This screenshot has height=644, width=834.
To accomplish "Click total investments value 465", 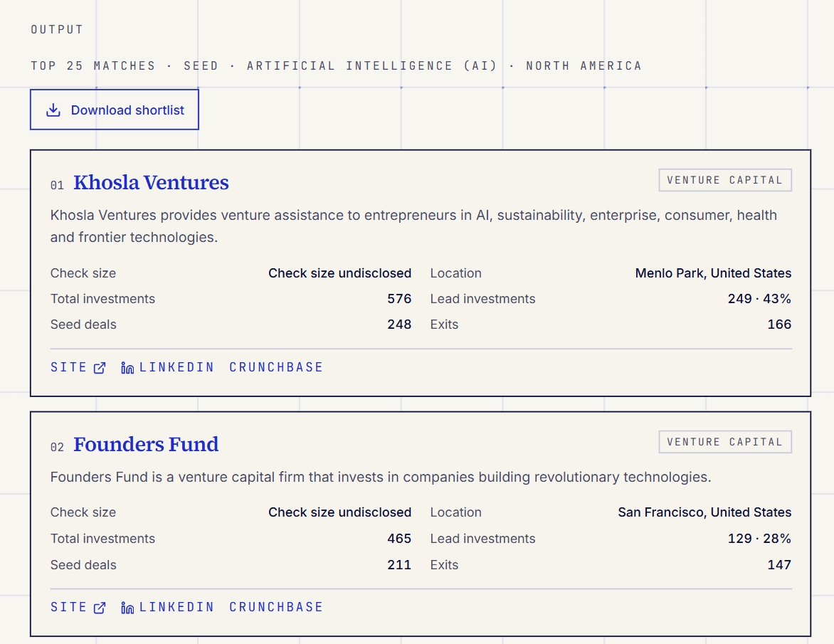I will point(399,539).
